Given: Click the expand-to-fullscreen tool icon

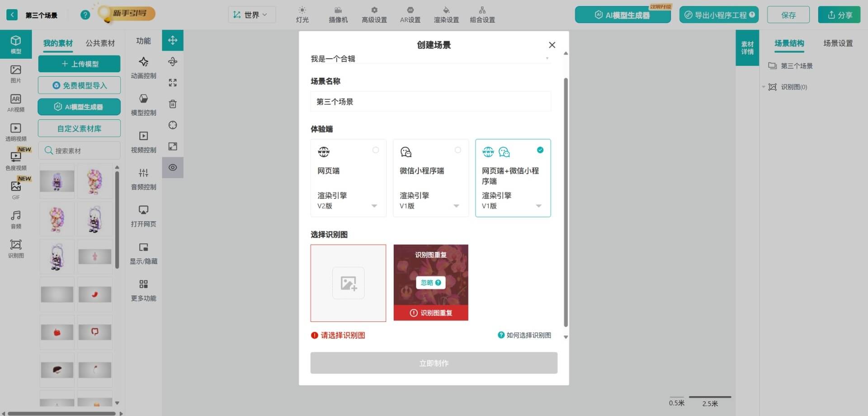Looking at the screenshot, I should [173, 147].
